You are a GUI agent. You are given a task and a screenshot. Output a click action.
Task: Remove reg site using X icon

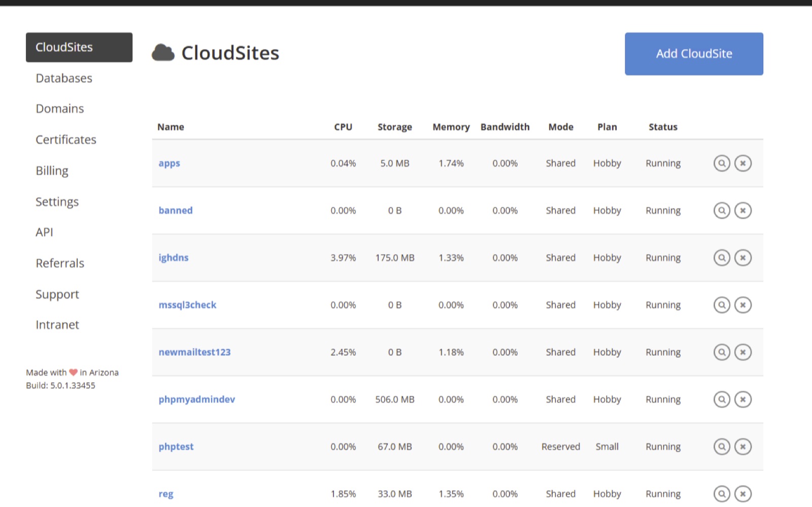click(743, 494)
